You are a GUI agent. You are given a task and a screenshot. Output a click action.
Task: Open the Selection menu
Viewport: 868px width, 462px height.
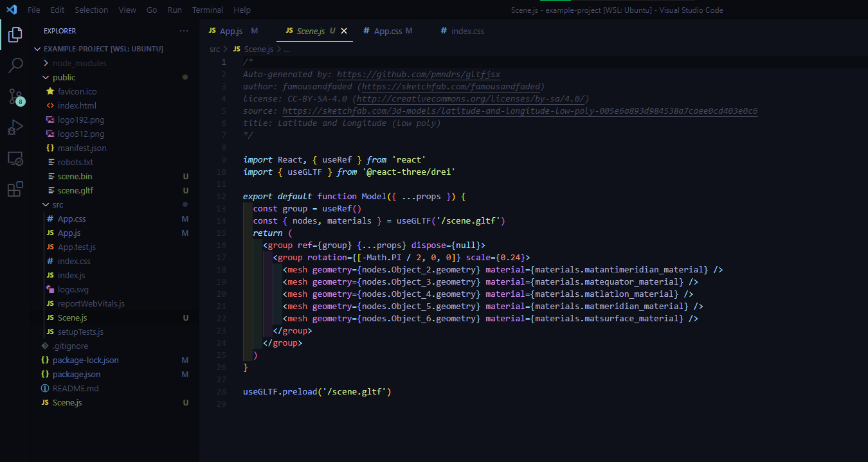pos(91,10)
